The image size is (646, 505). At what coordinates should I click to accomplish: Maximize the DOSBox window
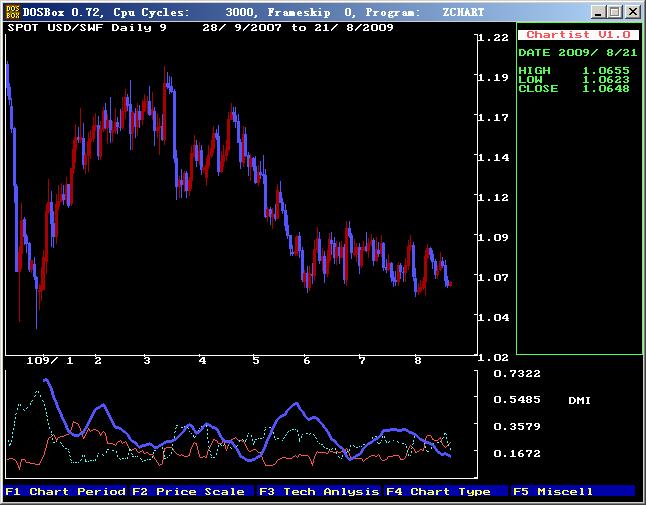pos(614,12)
